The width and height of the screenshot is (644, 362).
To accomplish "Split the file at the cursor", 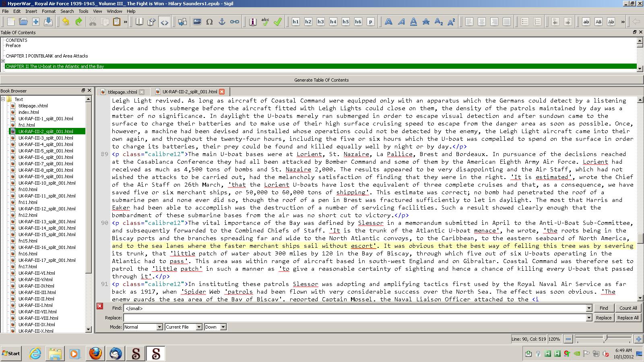I will click(182, 22).
